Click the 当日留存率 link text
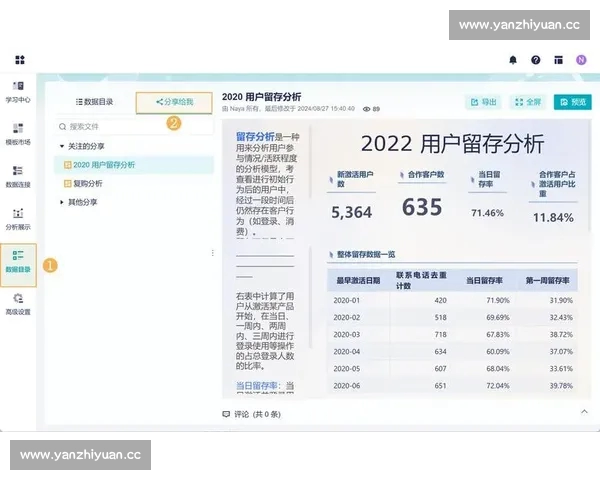 point(256,385)
